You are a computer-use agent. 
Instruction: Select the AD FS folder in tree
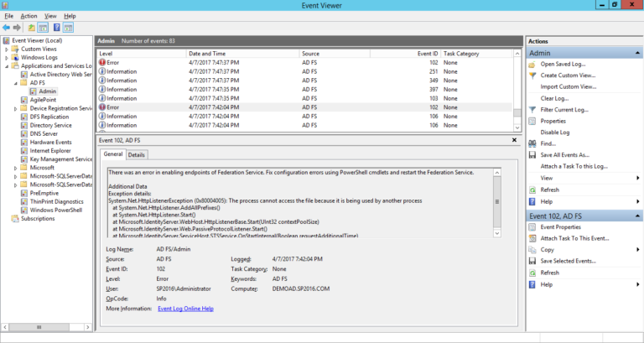tap(38, 82)
